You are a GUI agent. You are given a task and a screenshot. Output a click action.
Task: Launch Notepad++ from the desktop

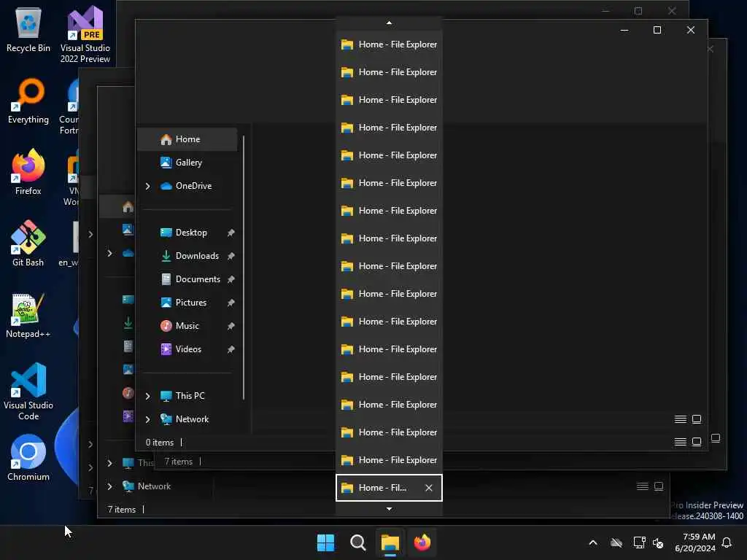(28, 315)
